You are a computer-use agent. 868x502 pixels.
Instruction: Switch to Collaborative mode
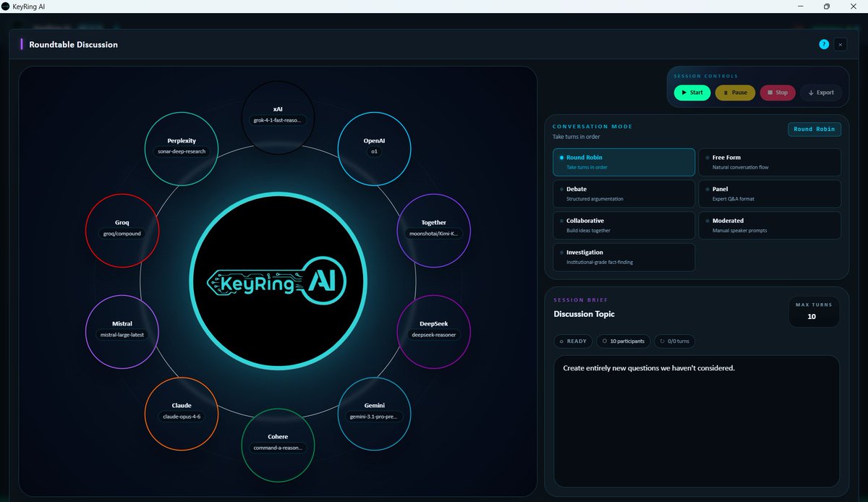624,225
